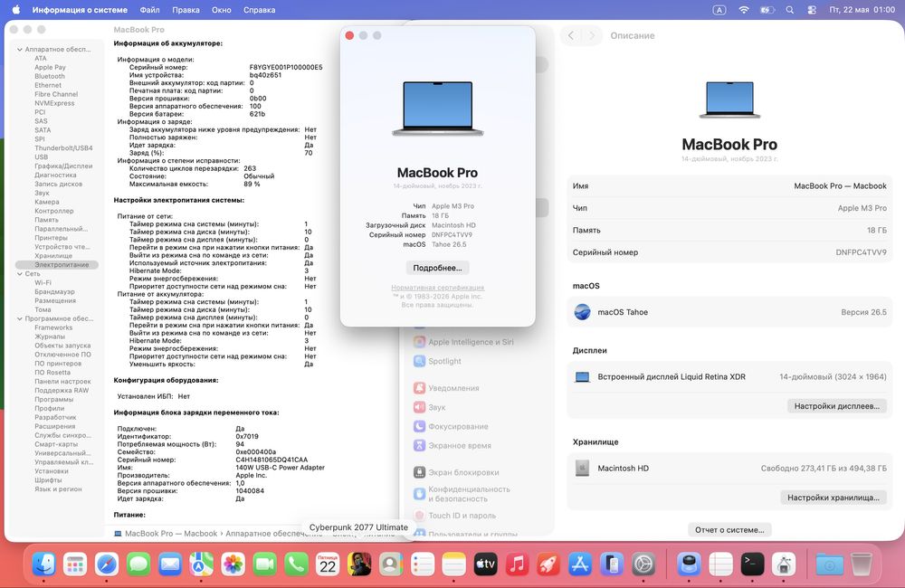Select Брандмауэр under the Сеть section
Viewport: 905px width, 588px height.
pyautogui.click(x=54, y=291)
